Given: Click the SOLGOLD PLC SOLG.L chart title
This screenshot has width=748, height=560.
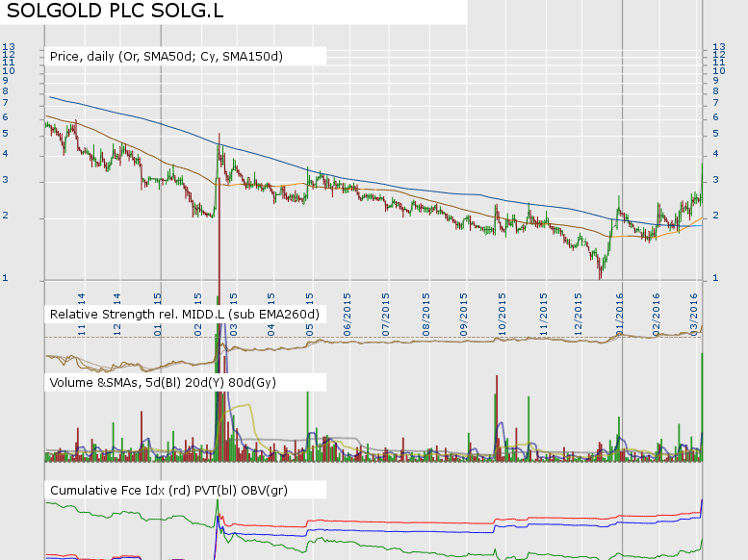Looking at the screenshot, I should (x=115, y=11).
